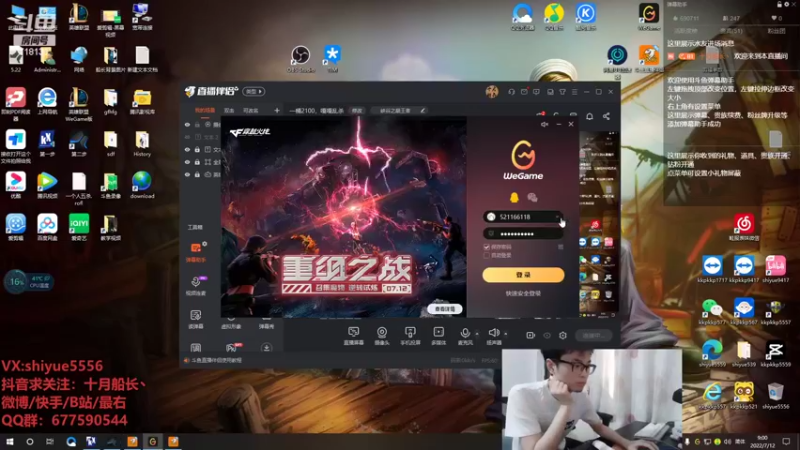Open the WeGame desktop shortcut
The image size is (800, 450).
[649, 16]
